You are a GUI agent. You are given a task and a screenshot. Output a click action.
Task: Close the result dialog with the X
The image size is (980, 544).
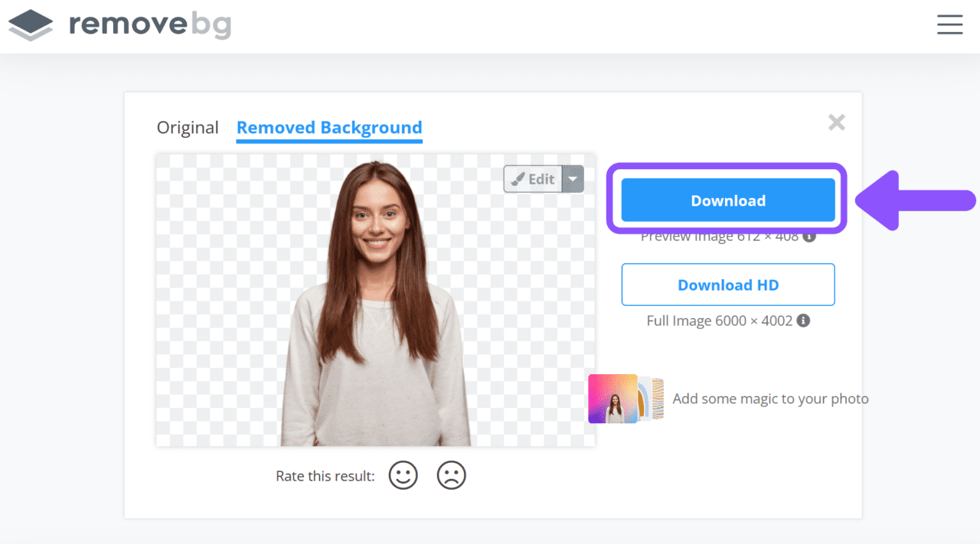[x=836, y=122]
